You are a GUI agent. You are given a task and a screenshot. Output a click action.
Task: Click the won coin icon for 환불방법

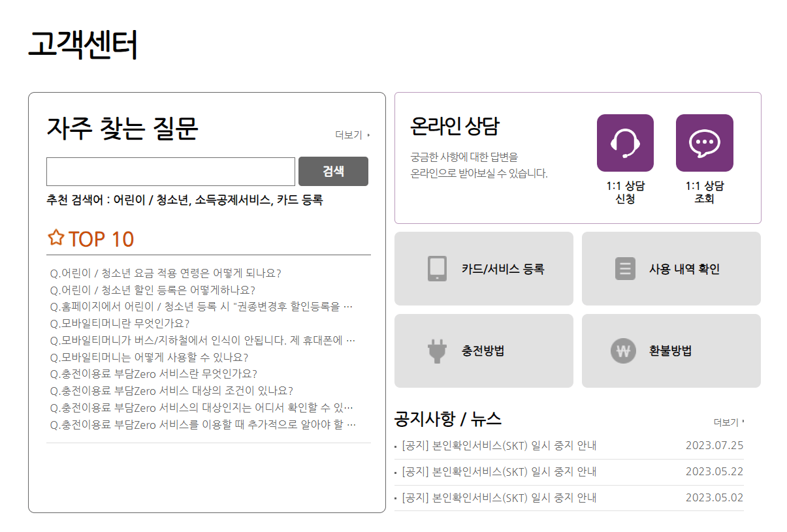[623, 351]
